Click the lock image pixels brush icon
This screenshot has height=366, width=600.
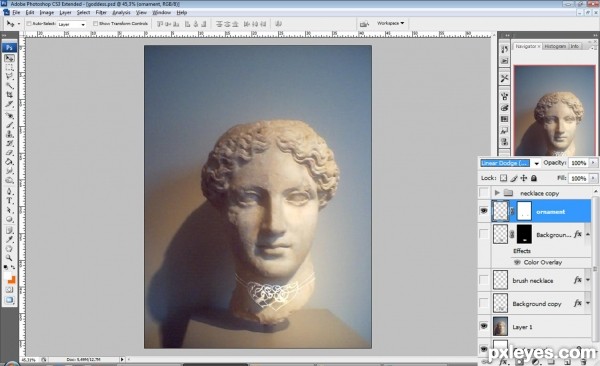[514, 178]
